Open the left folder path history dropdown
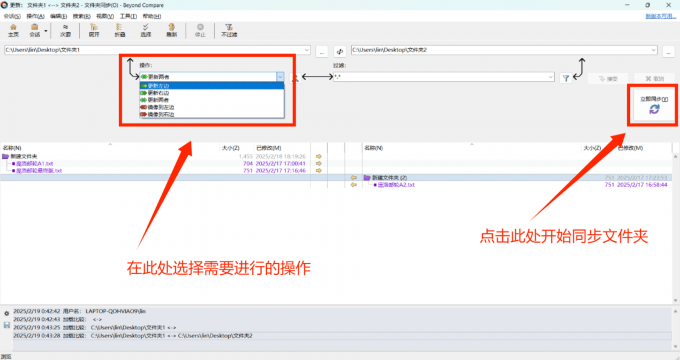 pyautogui.click(x=307, y=50)
